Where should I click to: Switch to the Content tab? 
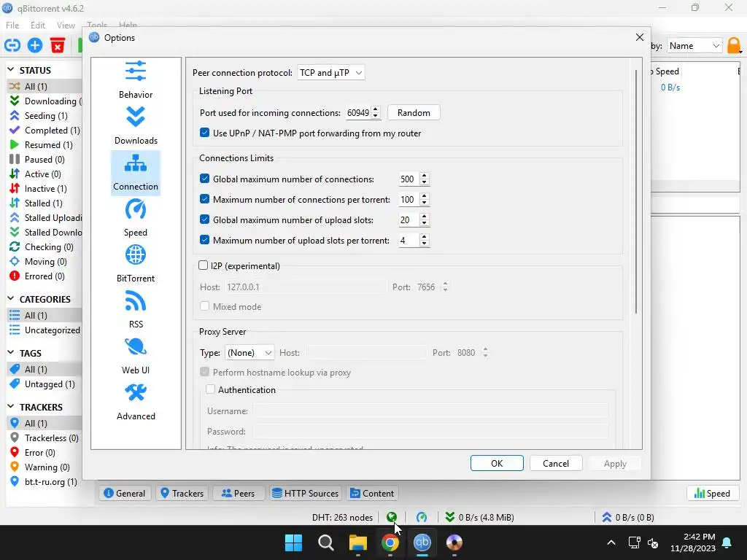(372, 494)
